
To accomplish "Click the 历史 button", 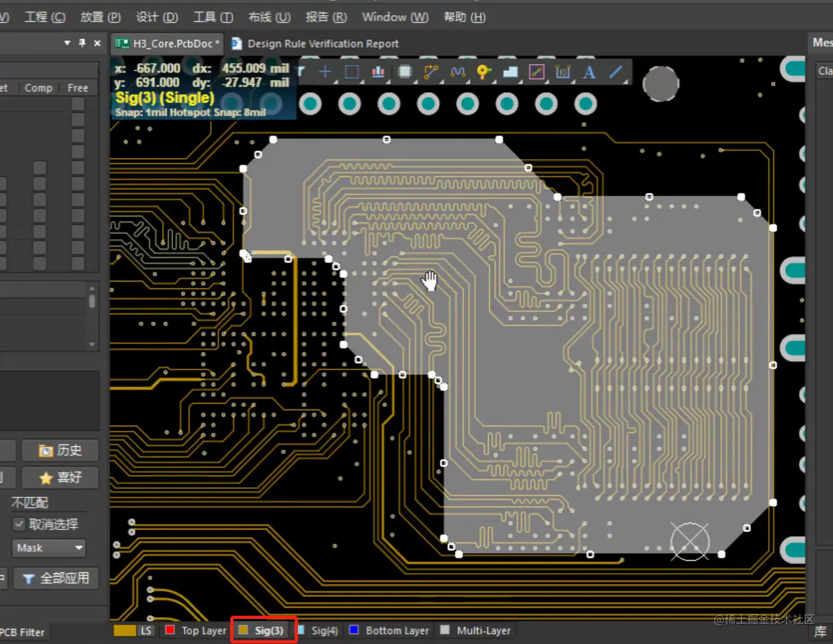I will tap(60, 450).
